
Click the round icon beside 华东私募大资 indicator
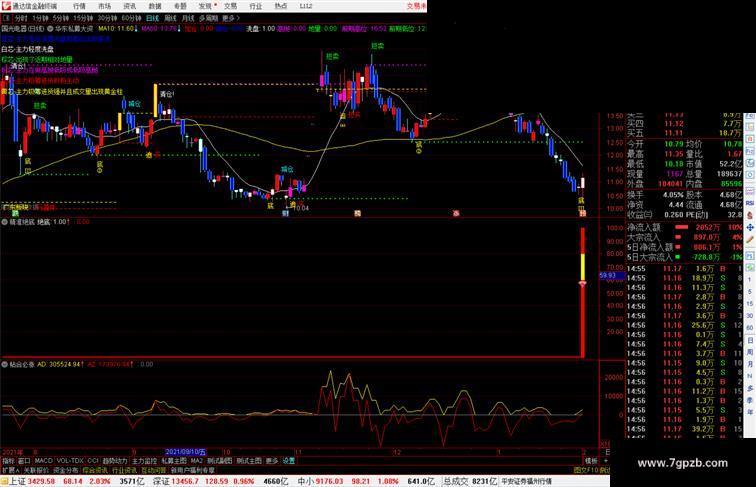[x=50, y=29]
